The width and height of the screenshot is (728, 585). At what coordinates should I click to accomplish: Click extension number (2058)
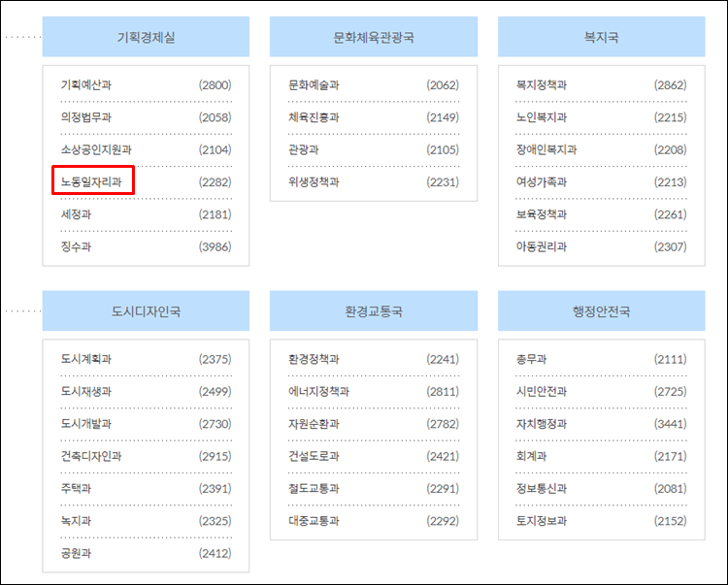coord(215,117)
